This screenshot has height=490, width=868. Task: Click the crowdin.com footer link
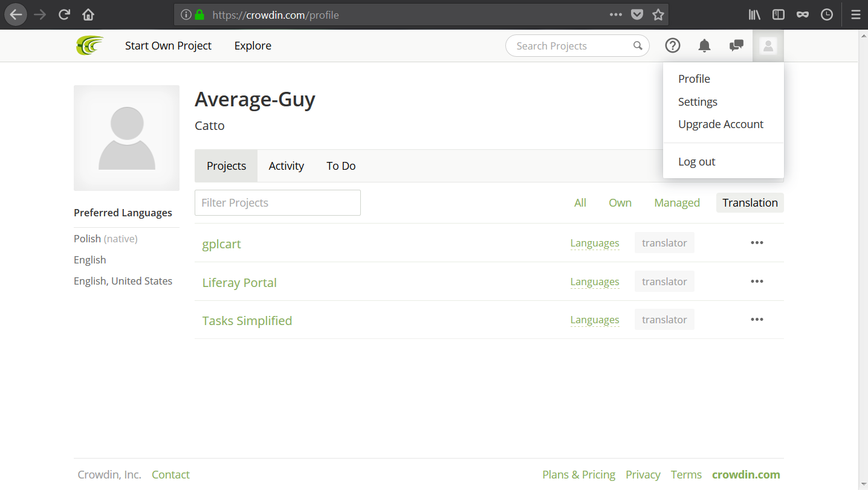[x=746, y=475]
